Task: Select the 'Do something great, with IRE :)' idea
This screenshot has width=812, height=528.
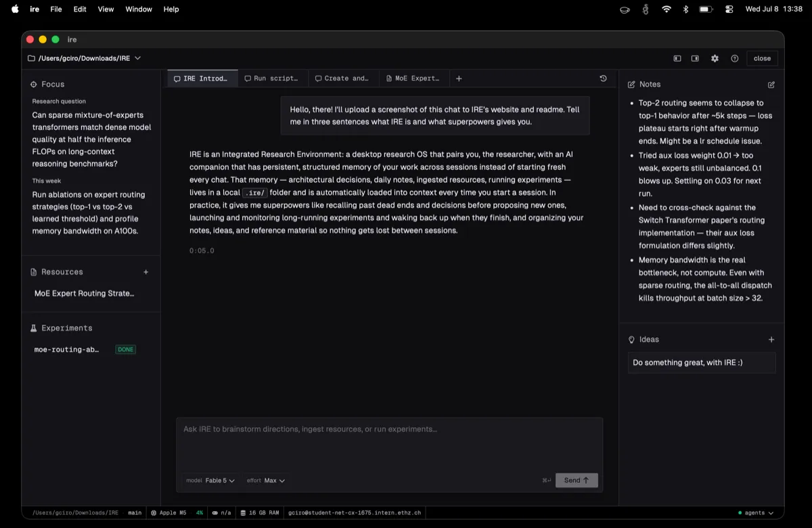Action: [x=702, y=363]
